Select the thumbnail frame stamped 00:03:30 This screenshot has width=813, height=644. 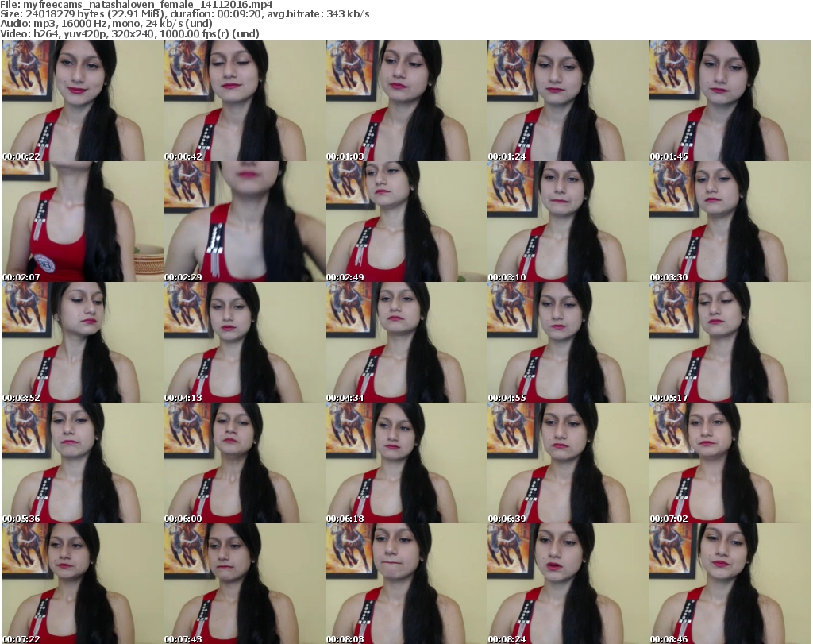point(730,222)
